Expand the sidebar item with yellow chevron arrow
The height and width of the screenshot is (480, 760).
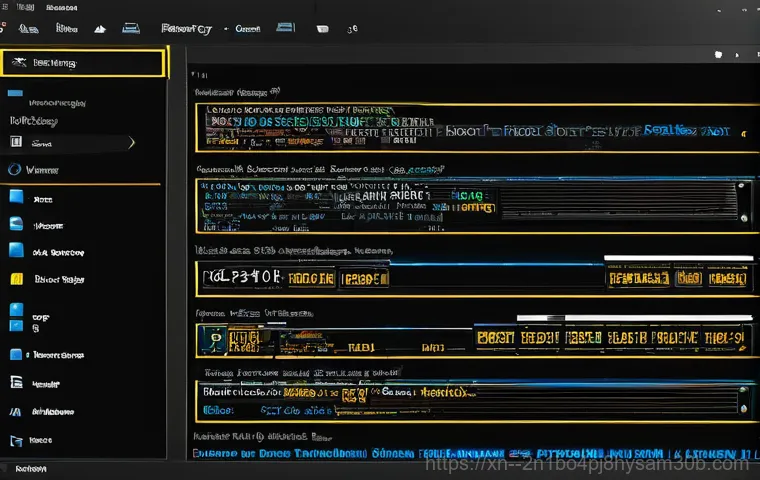pyautogui.click(x=132, y=144)
